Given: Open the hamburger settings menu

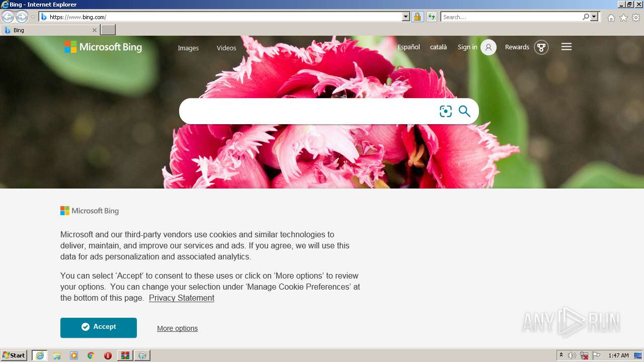Looking at the screenshot, I should (567, 47).
